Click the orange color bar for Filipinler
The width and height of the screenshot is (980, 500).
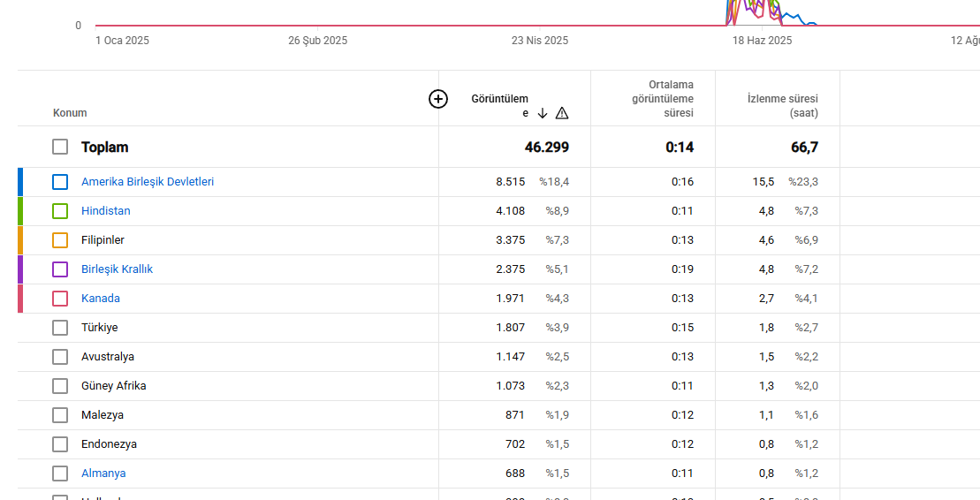[20, 240]
